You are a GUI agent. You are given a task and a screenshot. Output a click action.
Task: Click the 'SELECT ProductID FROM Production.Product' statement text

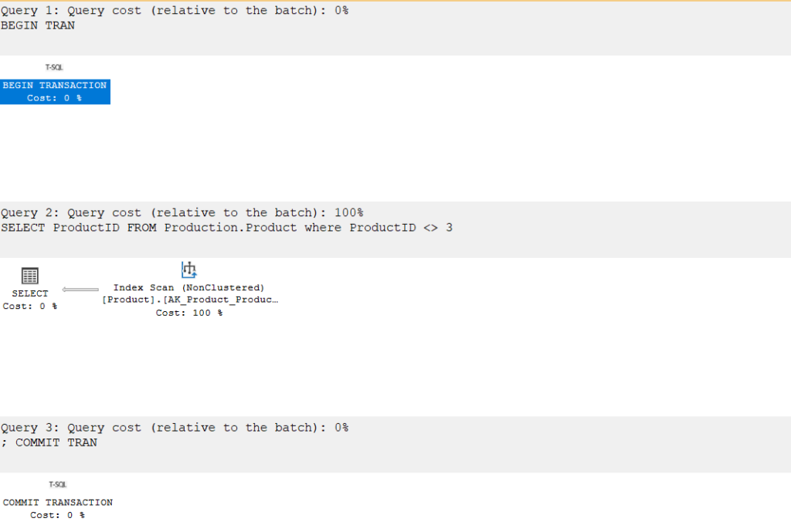click(x=226, y=228)
